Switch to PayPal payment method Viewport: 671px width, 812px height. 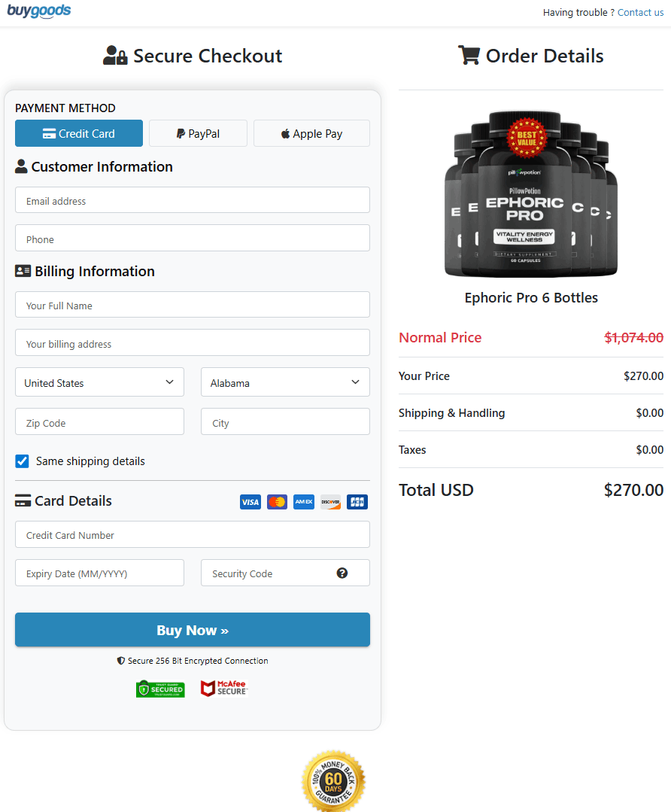[x=198, y=133]
